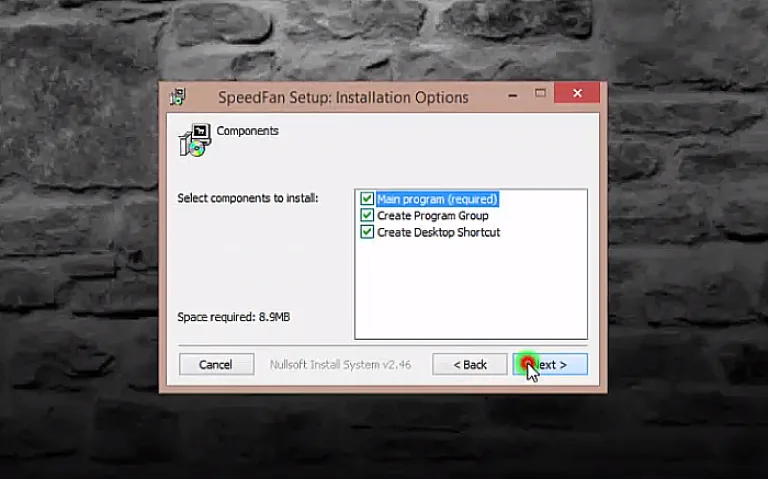
Task: Cancel the SpeedFan setup
Action: click(x=216, y=364)
